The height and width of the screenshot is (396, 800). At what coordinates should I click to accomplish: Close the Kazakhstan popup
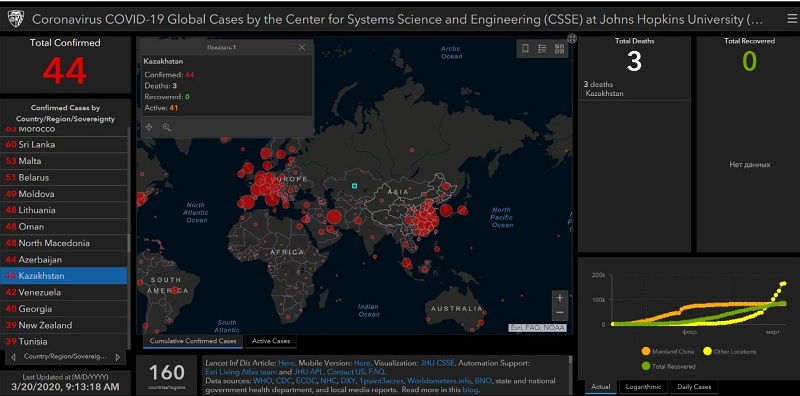(x=302, y=47)
